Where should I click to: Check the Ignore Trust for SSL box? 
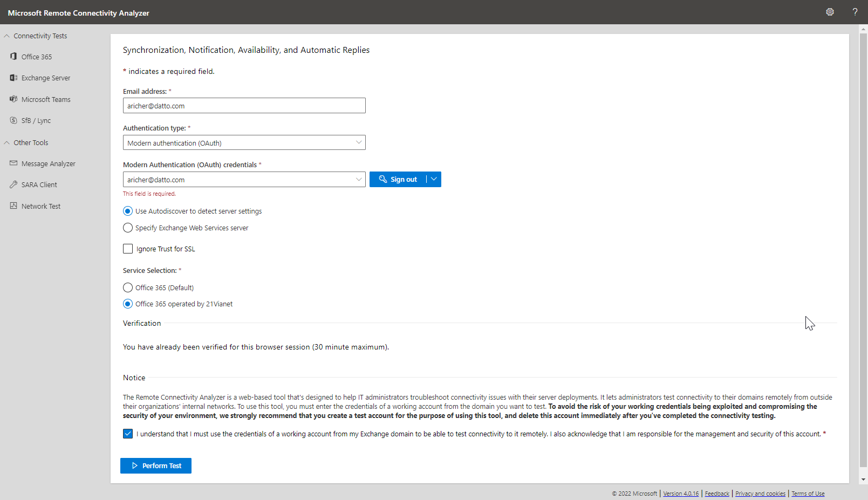pyautogui.click(x=128, y=249)
